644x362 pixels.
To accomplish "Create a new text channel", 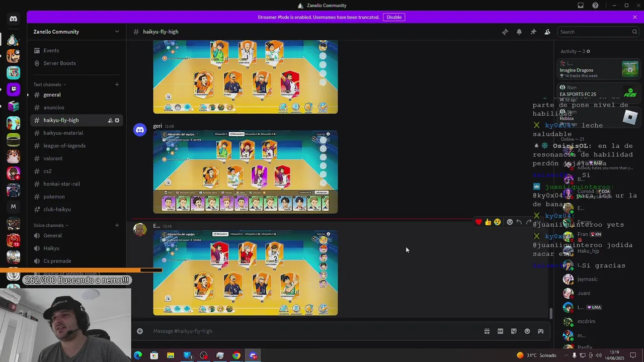I will click(117, 84).
